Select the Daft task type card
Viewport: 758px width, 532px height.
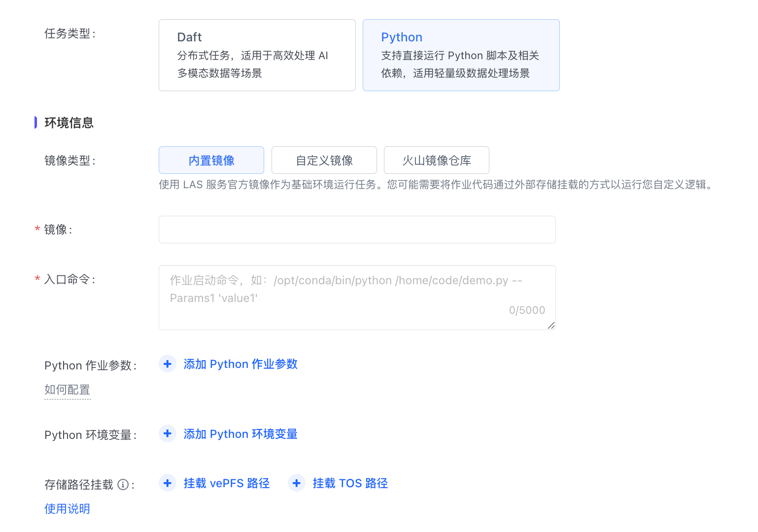[257, 55]
